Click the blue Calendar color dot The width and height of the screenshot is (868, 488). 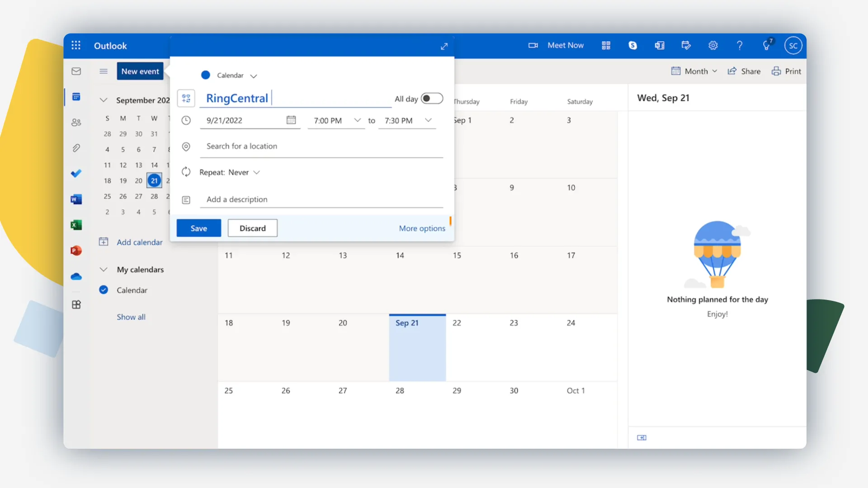point(206,75)
